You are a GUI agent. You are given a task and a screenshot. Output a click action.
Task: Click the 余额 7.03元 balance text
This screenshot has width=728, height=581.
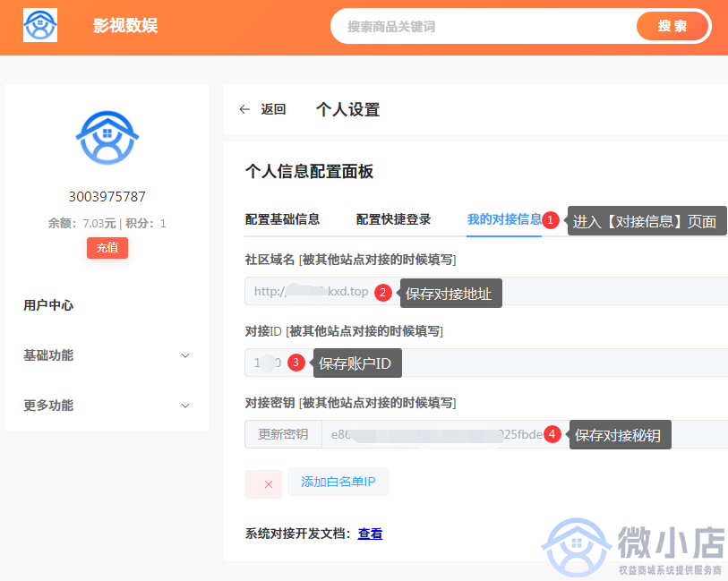click(x=81, y=224)
